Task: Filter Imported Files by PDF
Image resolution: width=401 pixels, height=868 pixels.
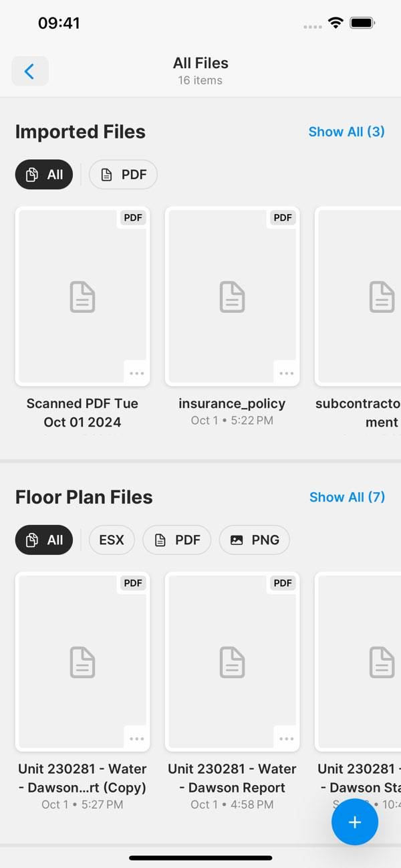Action: coord(123,175)
